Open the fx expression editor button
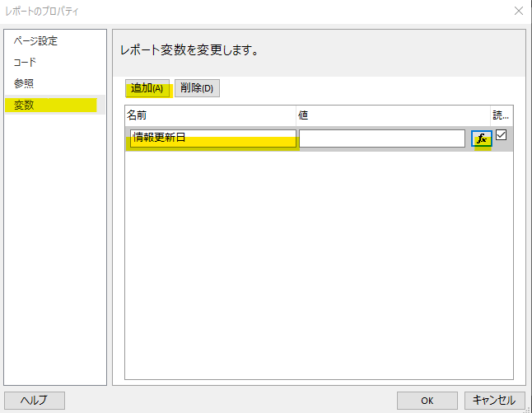This screenshot has width=532, height=413. pyautogui.click(x=482, y=138)
